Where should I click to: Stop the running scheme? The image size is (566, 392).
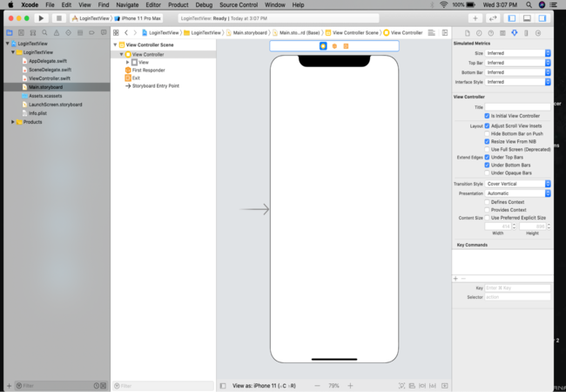click(59, 18)
